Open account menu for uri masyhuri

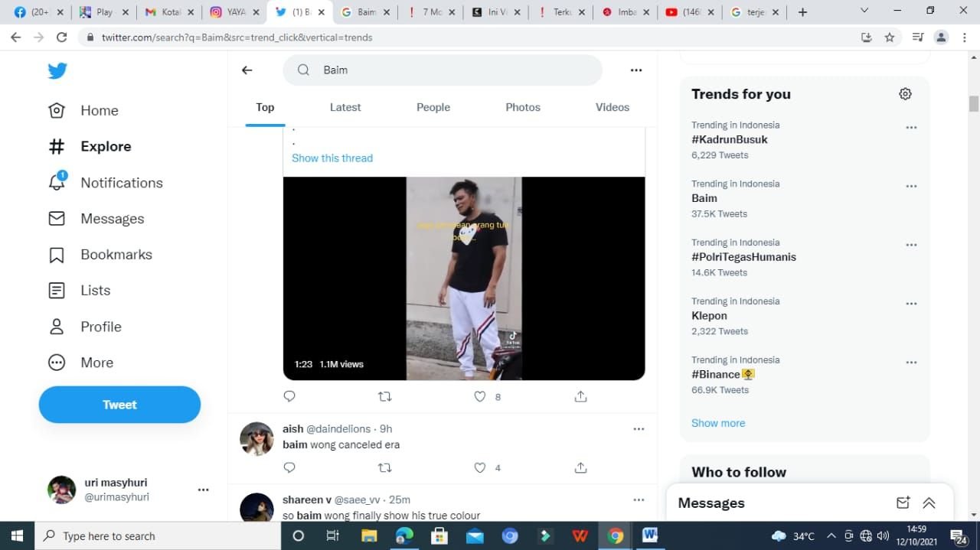click(x=203, y=490)
